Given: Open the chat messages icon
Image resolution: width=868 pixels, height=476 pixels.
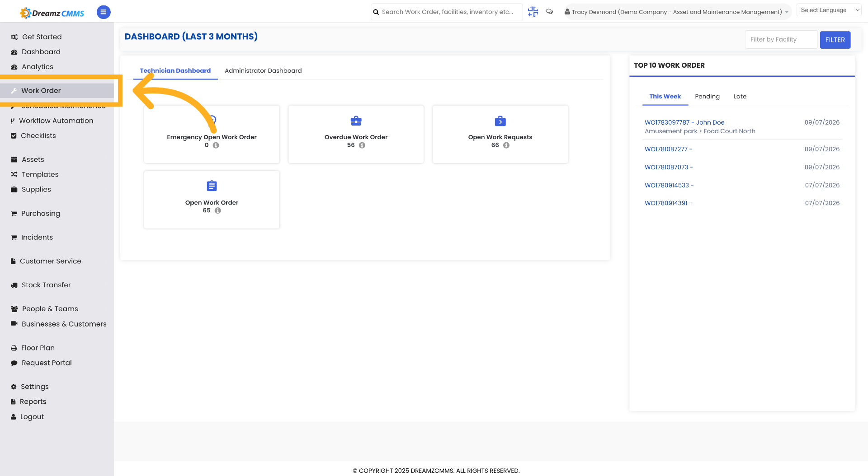Looking at the screenshot, I should (x=549, y=12).
